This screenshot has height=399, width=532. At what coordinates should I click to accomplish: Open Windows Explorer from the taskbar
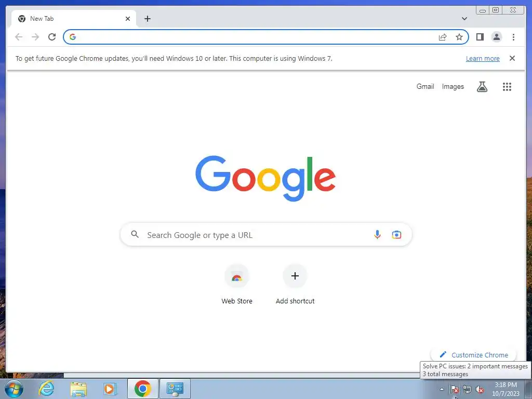78,389
